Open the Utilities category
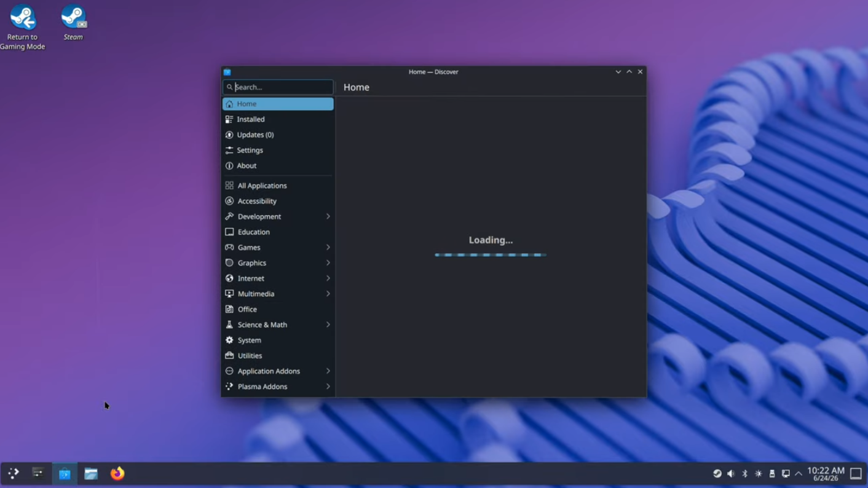 click(278, 355)
